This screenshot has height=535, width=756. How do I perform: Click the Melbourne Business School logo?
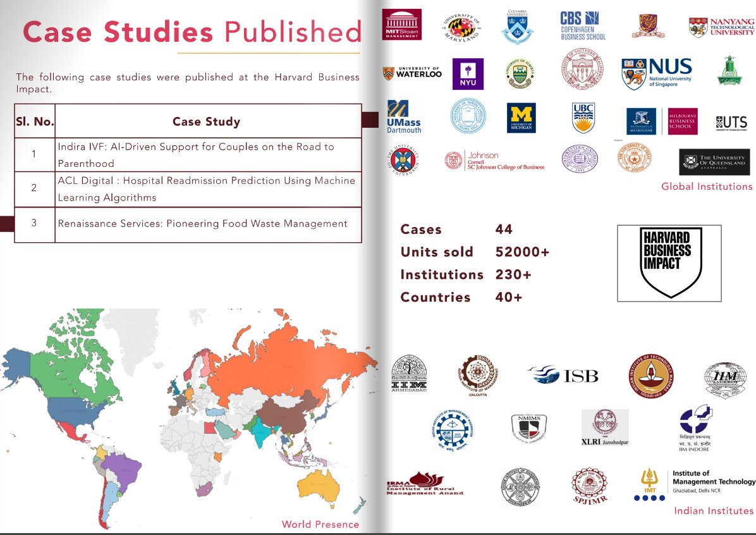coord(683,121)
